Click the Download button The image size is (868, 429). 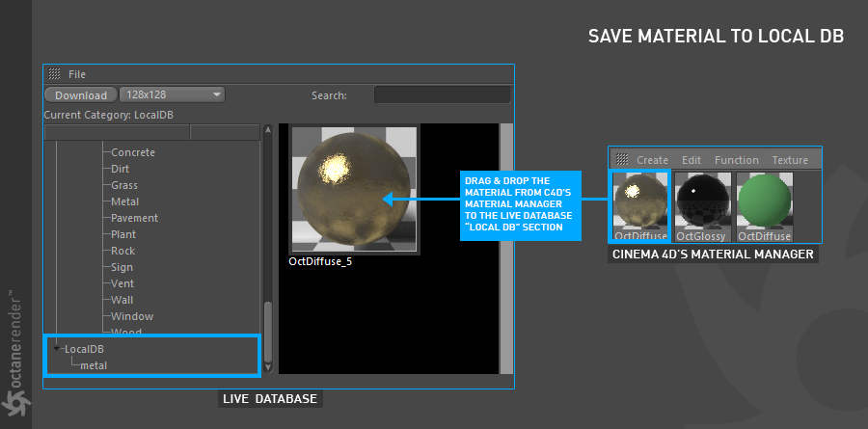point(81,95)
